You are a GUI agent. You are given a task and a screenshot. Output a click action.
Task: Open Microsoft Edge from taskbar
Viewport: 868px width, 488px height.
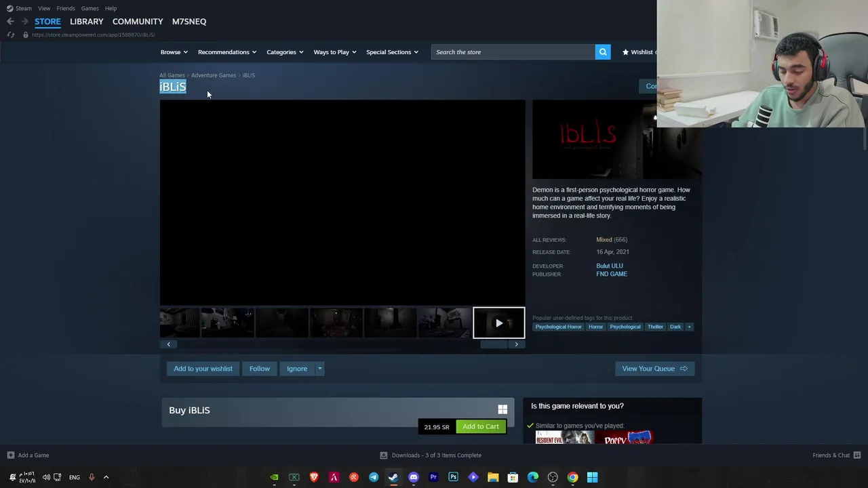533,477
